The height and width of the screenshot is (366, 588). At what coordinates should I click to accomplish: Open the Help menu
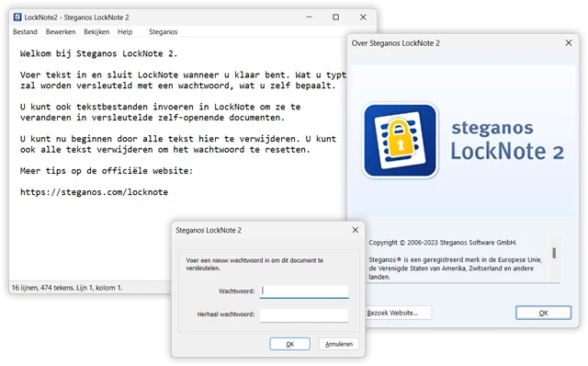125,32
